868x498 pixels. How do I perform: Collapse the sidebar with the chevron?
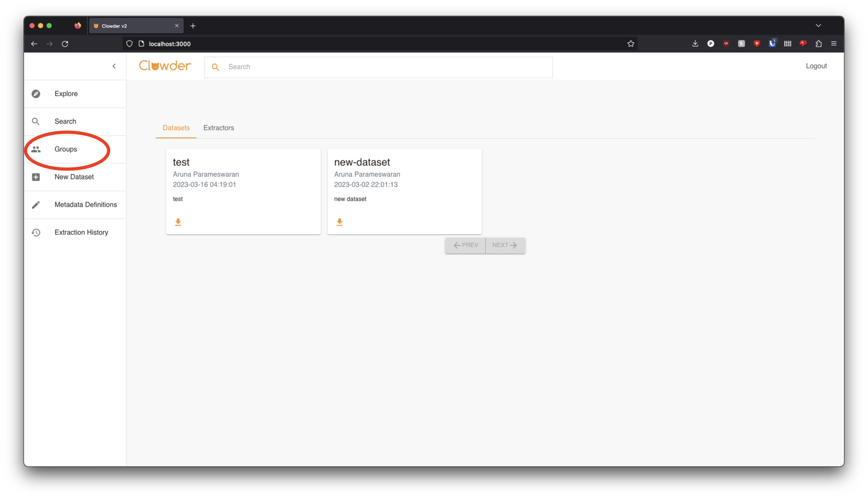[x=114, y=66]
